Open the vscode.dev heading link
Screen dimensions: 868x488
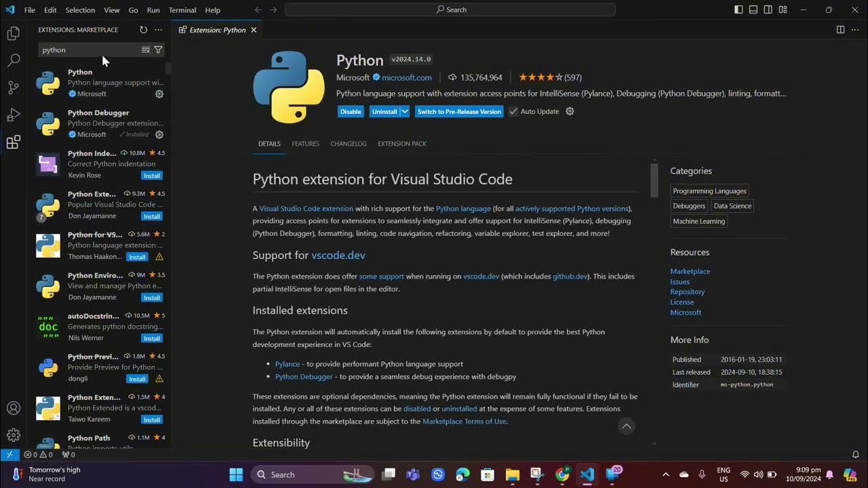tap(338, 256)
